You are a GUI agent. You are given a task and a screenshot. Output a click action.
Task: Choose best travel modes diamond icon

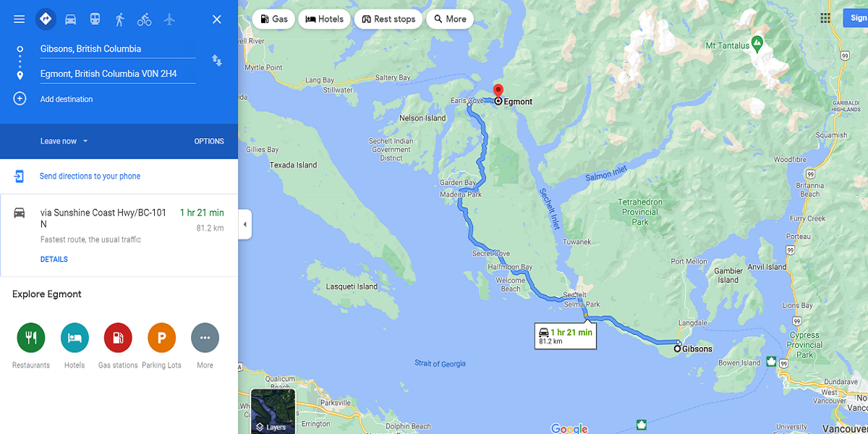point(46,19)
